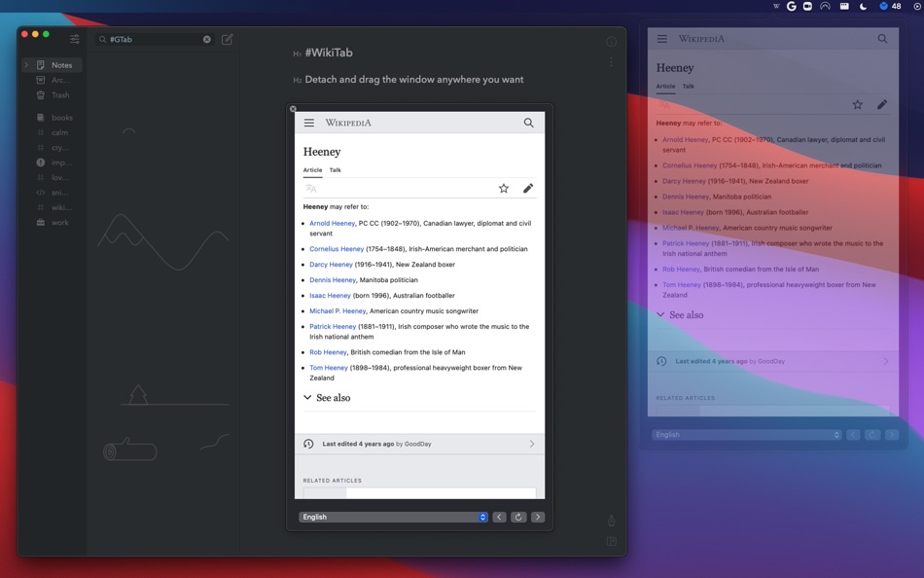Open the English language dropdown in embedded view
This screenshot has height=578, width=924.
[x=393, y=518]
